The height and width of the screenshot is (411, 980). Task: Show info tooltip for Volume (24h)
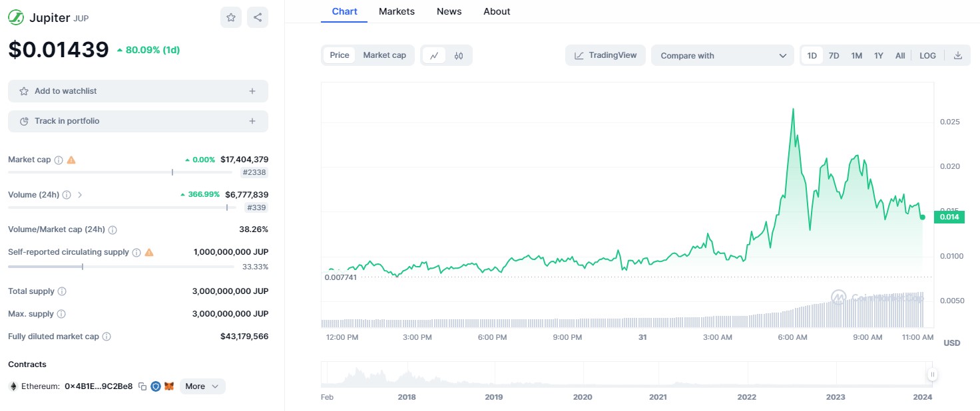pyautogui.click(x=66, y=195)
